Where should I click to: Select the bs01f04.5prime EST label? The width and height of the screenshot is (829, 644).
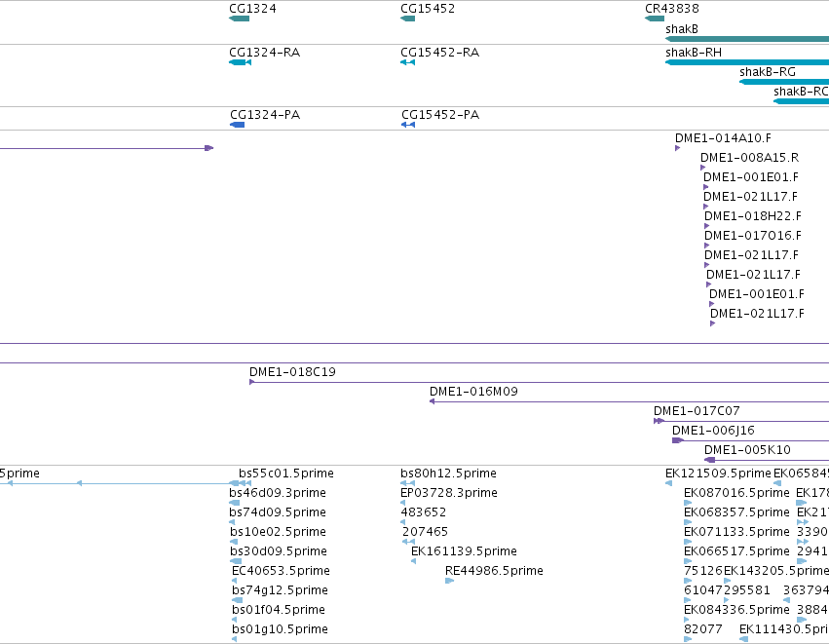tap(279, 610)
